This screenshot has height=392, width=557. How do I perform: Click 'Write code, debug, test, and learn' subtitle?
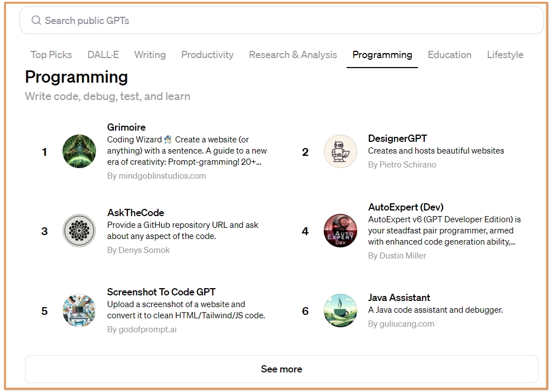click(108, 96)
